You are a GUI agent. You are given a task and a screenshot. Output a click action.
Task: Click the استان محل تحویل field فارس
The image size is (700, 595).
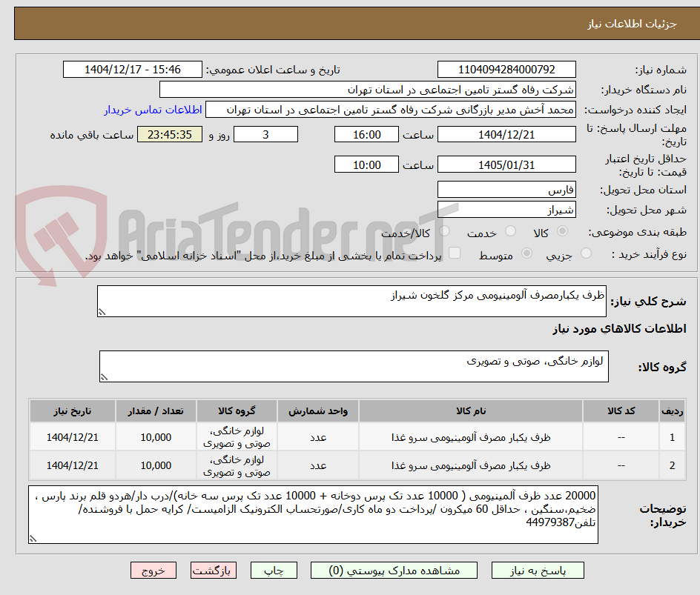point(506,190)
